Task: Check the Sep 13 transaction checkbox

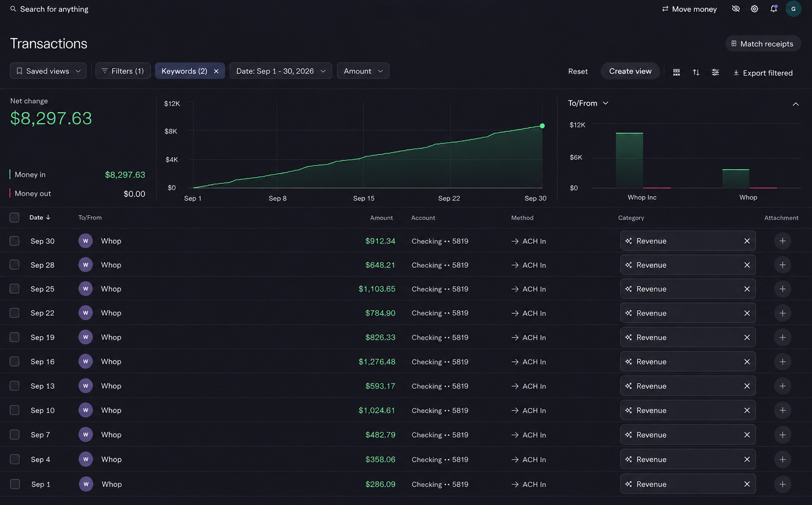Action: click(x=14, y=386)
